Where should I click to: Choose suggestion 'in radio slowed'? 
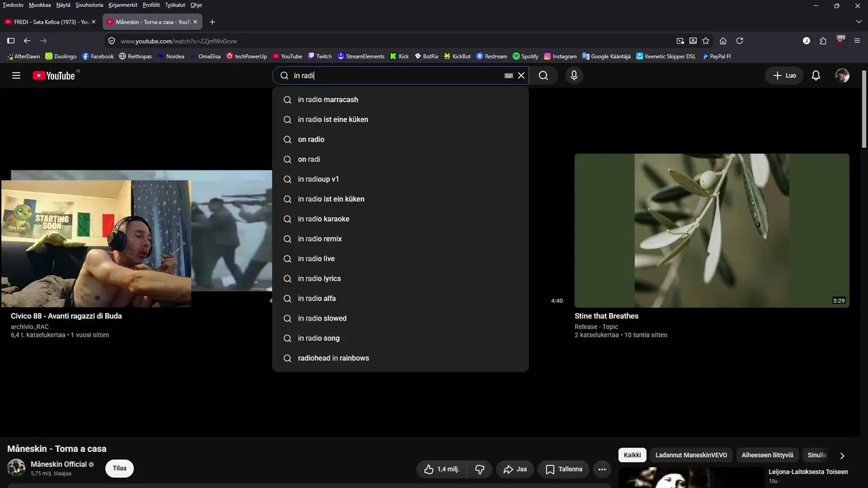(x=400, y=319)
